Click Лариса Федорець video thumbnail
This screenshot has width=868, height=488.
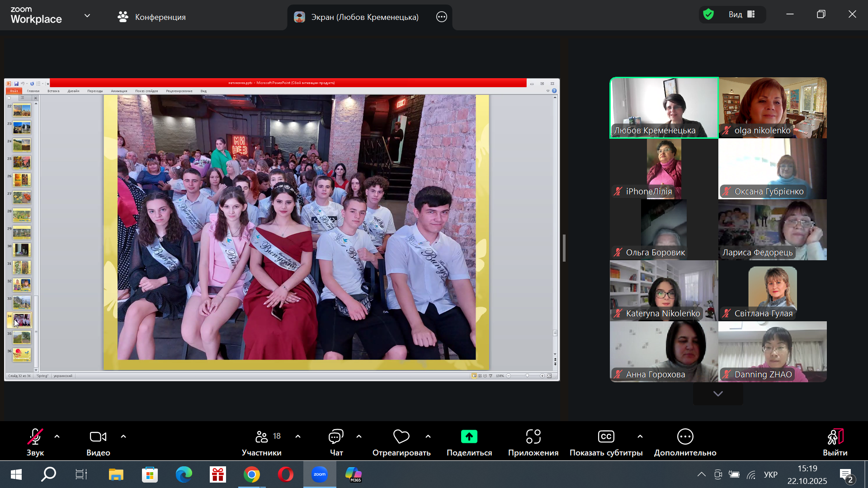point(772,230)
